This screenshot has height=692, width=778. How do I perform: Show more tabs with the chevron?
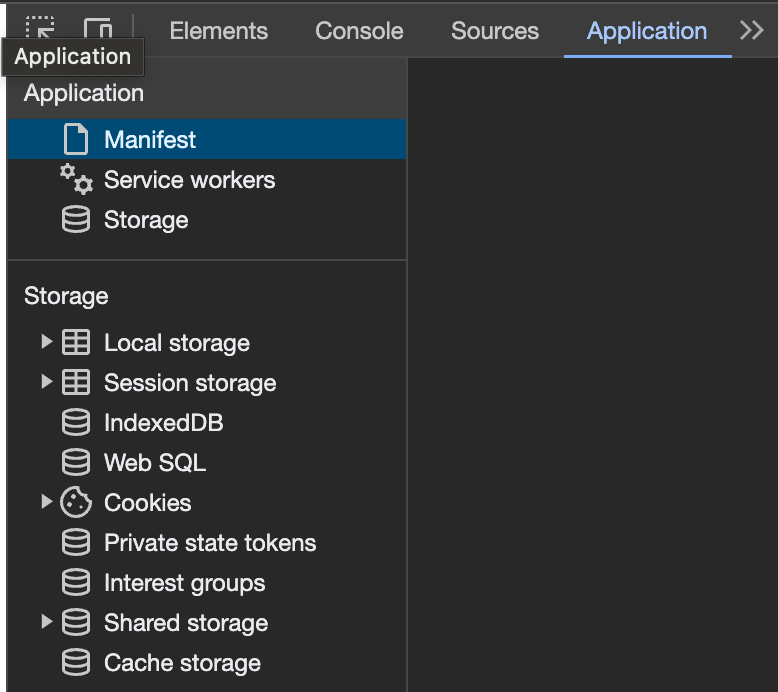coord(752,31)
